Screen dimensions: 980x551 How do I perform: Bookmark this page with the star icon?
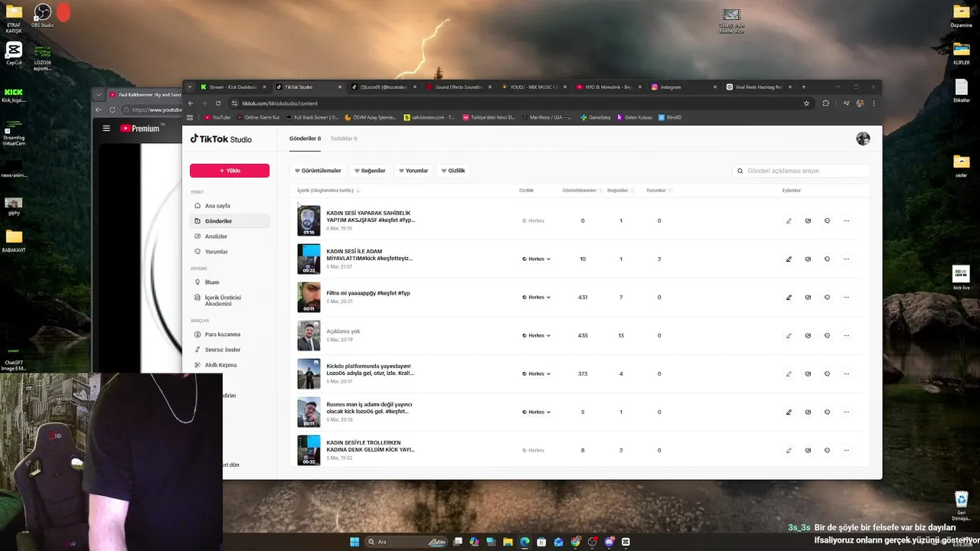point(806,103)
